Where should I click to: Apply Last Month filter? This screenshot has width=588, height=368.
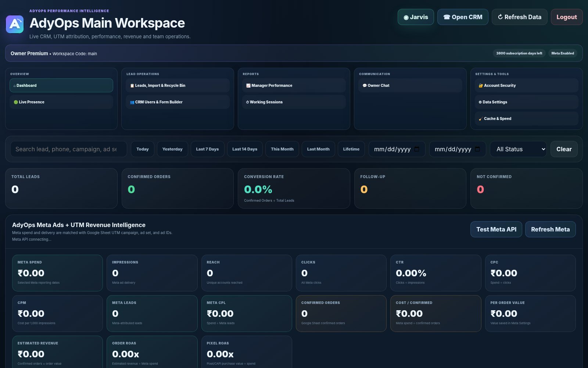[318, 149]
